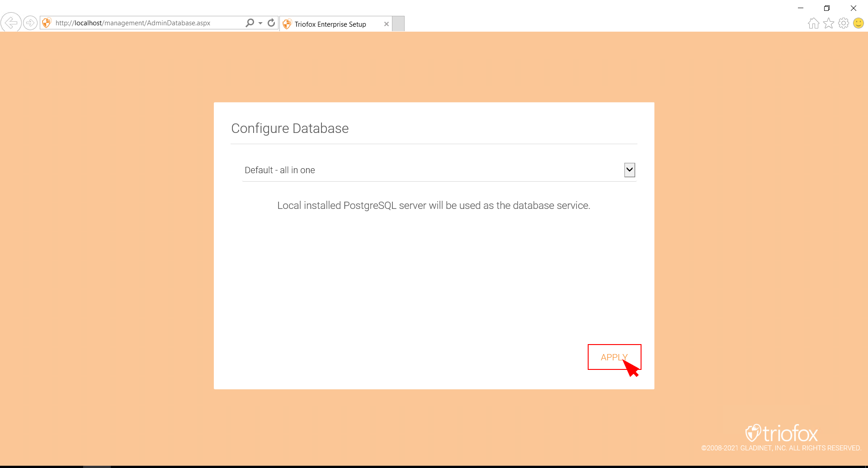Close the Triofox Enterprise Setup tab
The height and width of the screenshot is (468, 868).
pyautogui.click(x=386, y=24)
